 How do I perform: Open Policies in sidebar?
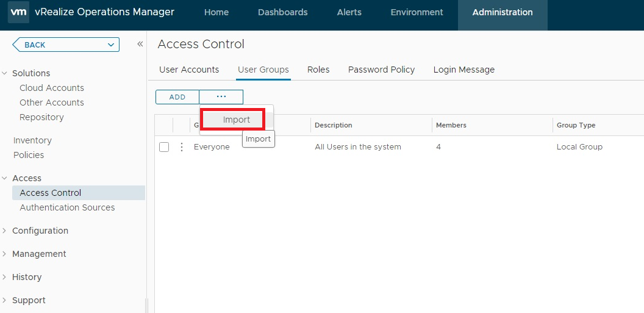(x=29, y=155)
